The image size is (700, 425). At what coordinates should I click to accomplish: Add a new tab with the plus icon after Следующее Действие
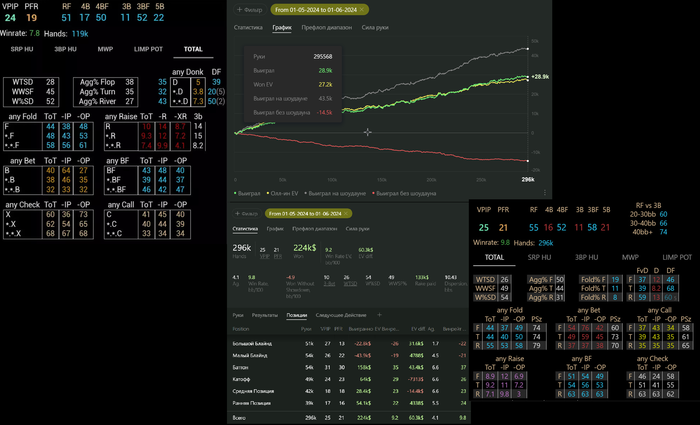[379, 315]
